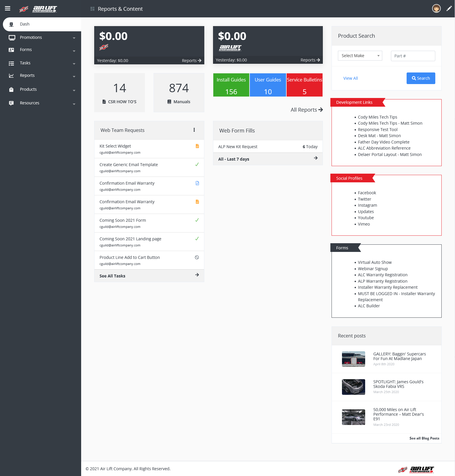
Task: Open Matt Dear's E91 post thumbnail
Action: [354, 417]
